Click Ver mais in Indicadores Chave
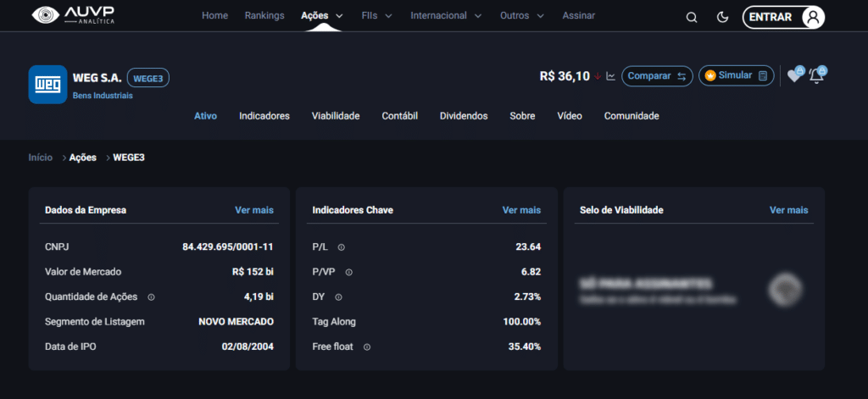Screen dimensions: 868x399 (521, 210)
